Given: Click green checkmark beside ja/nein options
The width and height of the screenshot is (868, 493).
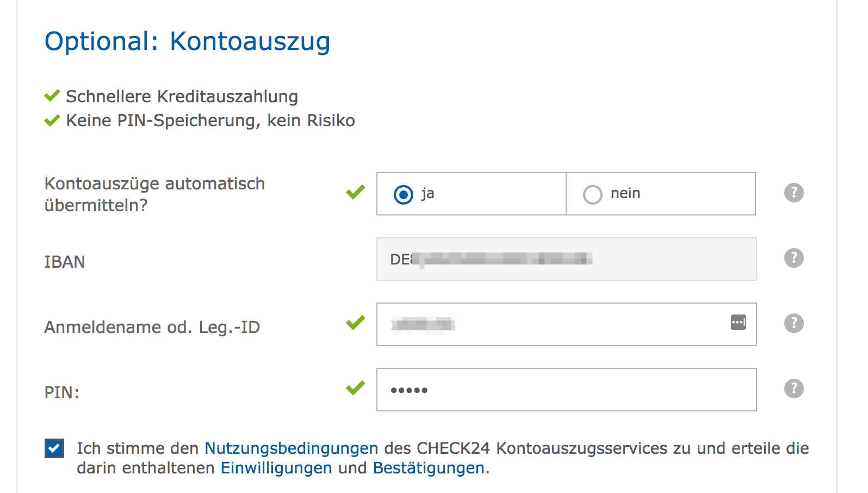Looking at the screenshot, I should (x=356, y=192).
